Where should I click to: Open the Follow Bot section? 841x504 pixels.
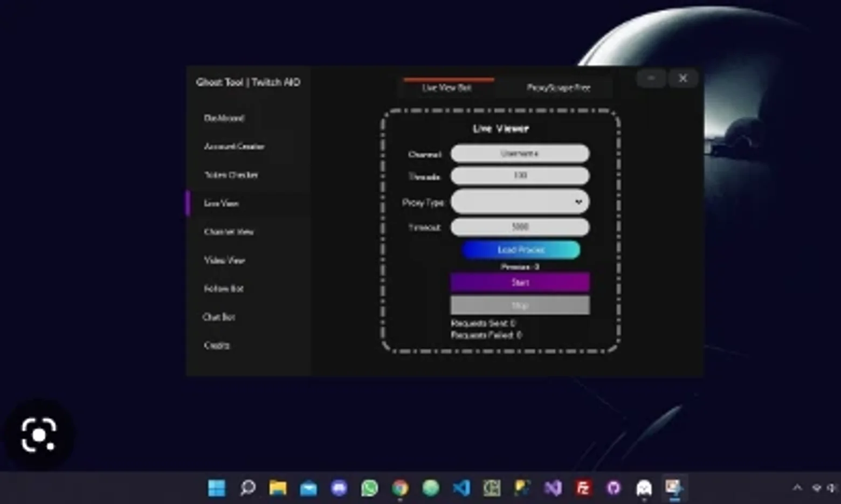[x=224, y=288]
